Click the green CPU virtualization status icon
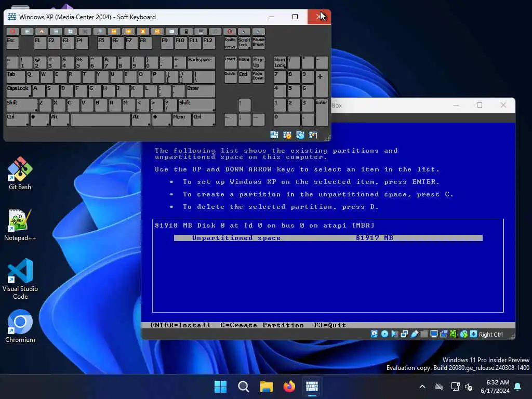Viewport: 532px width, 399px height. [454, 334]
